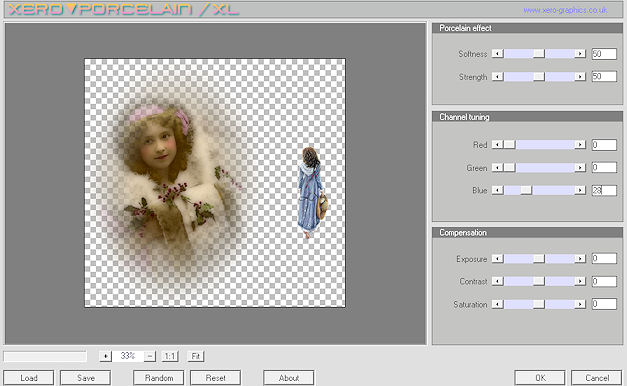The image size is (627, 386).
Task: Click the Softness slider thumb
Action: (539, 54)
